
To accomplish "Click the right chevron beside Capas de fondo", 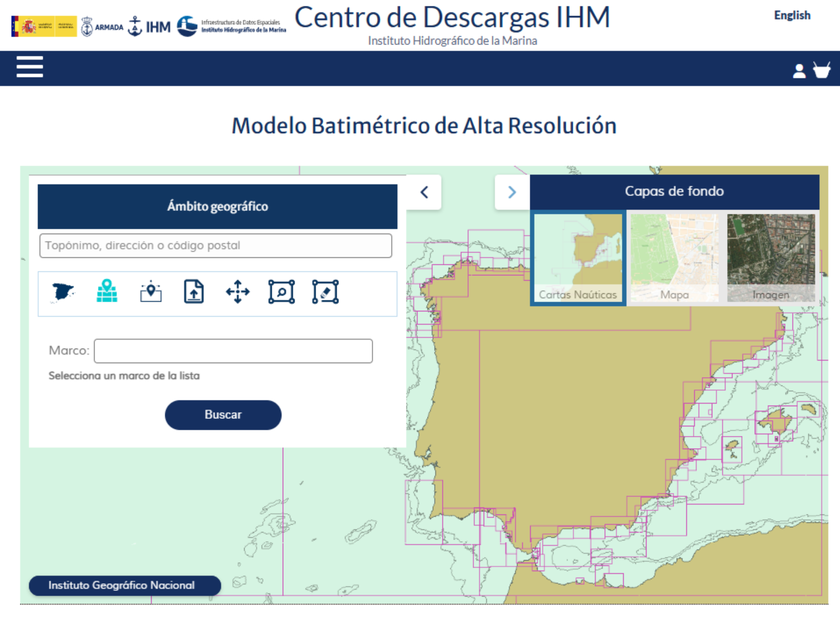I will click(512, 192).
